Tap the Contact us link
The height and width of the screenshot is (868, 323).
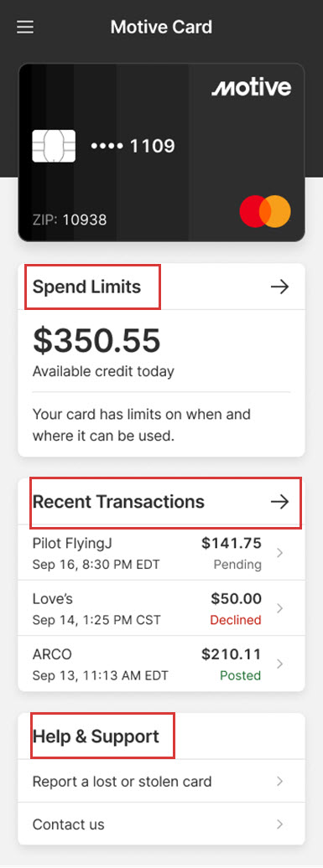tap(68, 824)
